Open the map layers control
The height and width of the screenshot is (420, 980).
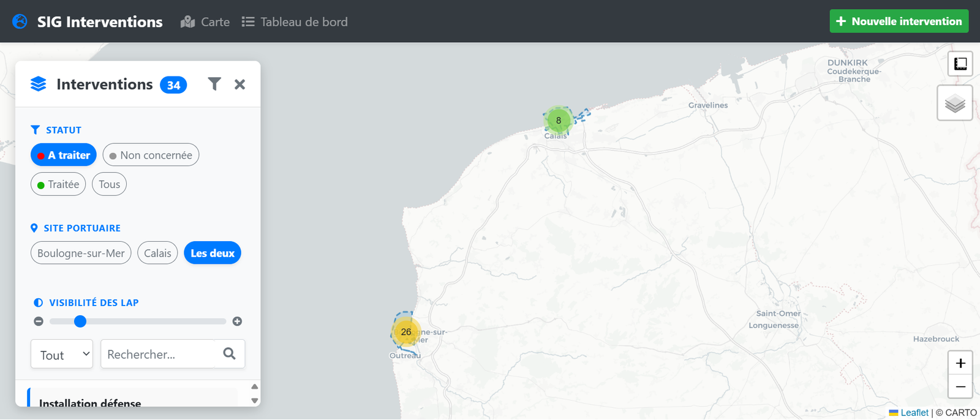click(x=955, y=103)
